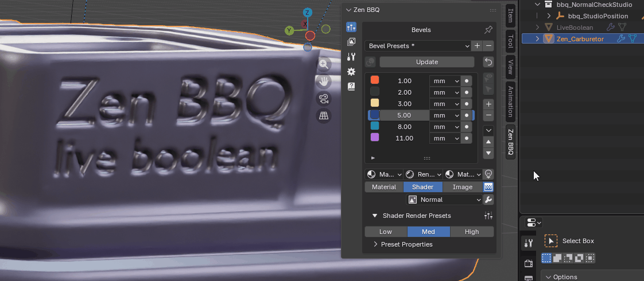644x281 pixels.
Task: Toggle the dot for the 1.00 bevel
Action: click(467, 81)
